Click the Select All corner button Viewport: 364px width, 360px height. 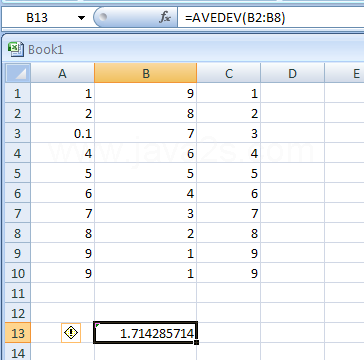pyautogui.click(x=18, y=73)
